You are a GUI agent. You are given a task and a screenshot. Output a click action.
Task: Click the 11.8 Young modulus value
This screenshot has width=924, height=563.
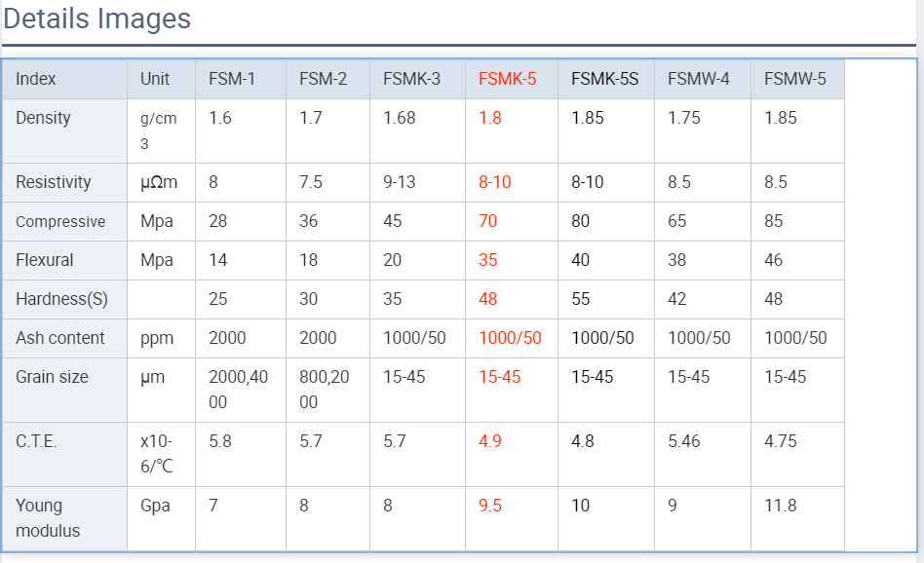pos(780,506)
